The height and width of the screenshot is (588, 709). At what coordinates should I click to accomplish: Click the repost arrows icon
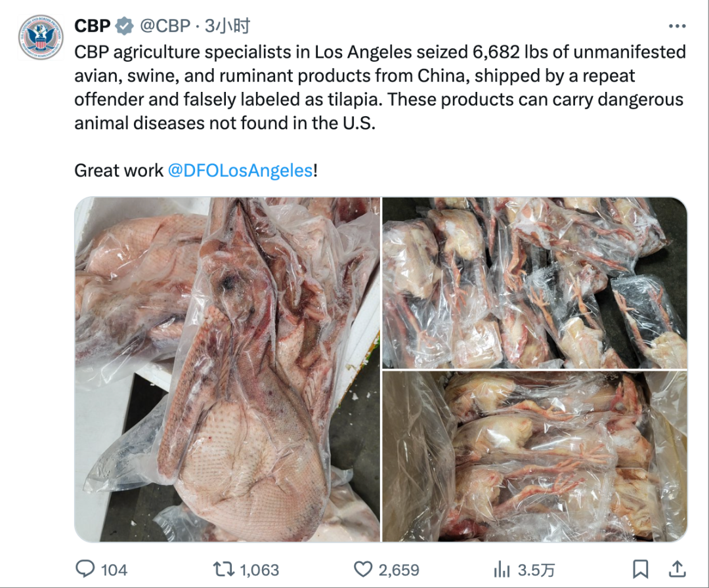(x=224, y=569)
